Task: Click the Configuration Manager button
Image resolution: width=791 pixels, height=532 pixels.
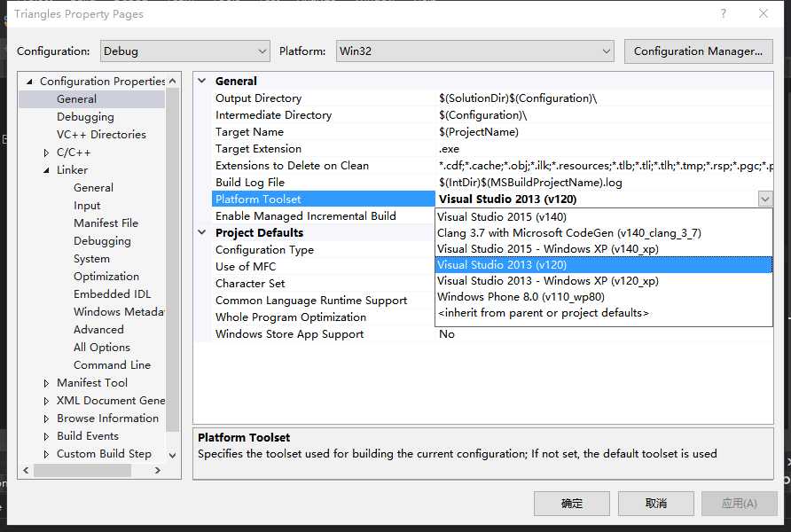Action: pyautogui.click(x=698, y=51)
